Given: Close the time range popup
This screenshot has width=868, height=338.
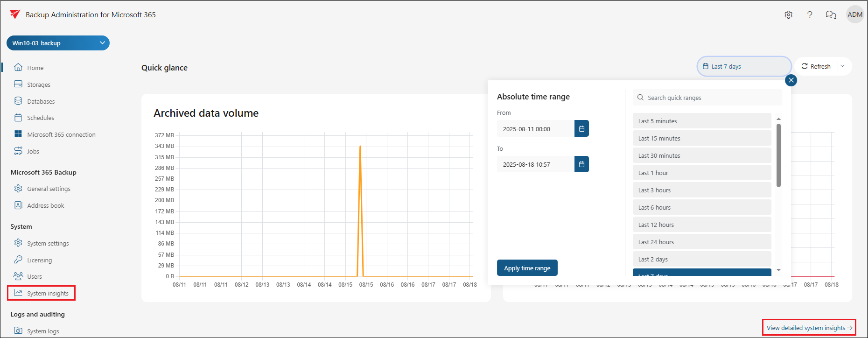Looking at the screenshot, I should click(791, 80).
